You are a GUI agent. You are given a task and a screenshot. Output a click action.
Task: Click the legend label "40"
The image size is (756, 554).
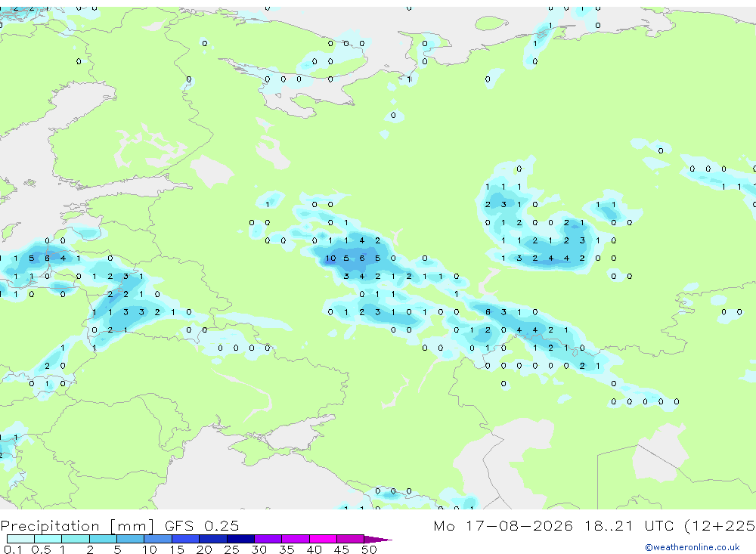click(x=314, y=549)
